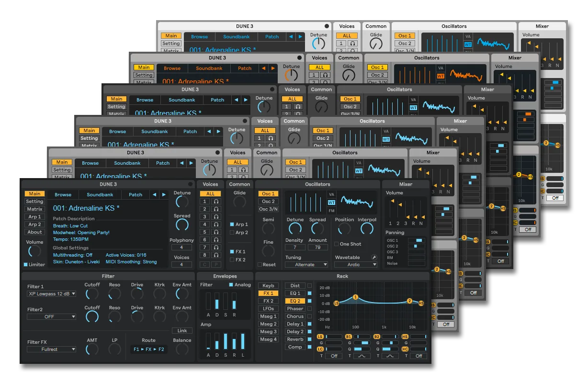
Task: Disable the Arp 1 checkbox in Common panel
Action: pyautogui.click(x=232, y=224)
